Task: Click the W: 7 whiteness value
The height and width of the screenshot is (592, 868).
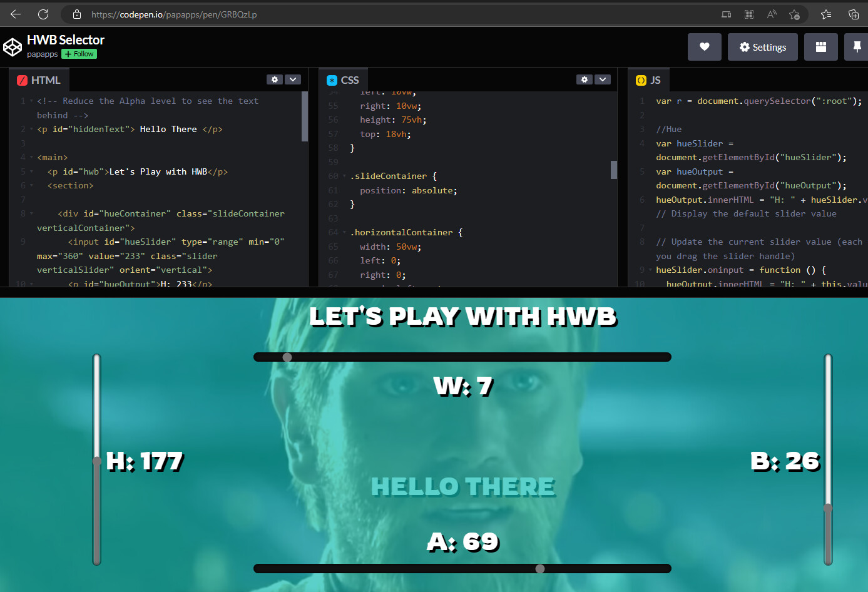Action: [x=463, y=387]
